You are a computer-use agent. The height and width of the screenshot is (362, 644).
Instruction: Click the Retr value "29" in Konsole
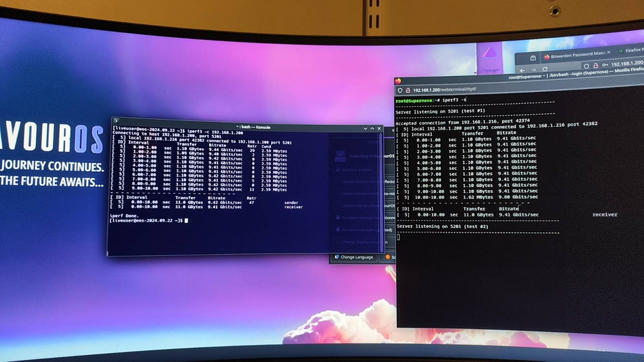point(252,150)
